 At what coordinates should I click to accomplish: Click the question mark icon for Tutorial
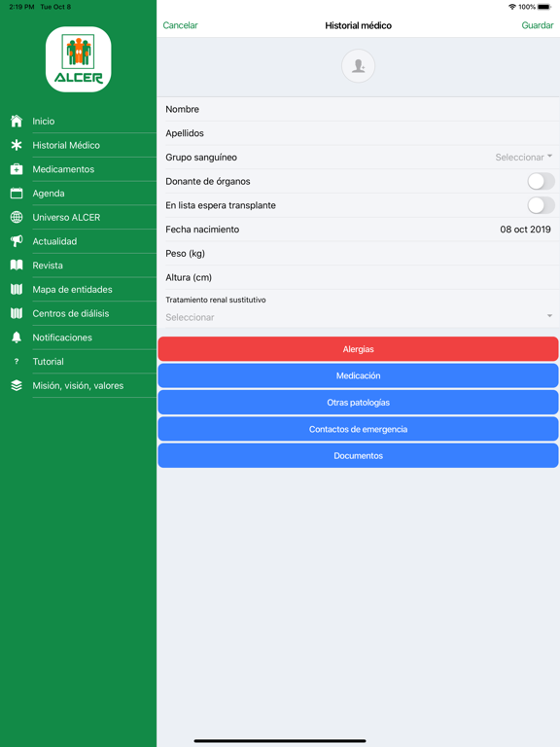[17, 362]
